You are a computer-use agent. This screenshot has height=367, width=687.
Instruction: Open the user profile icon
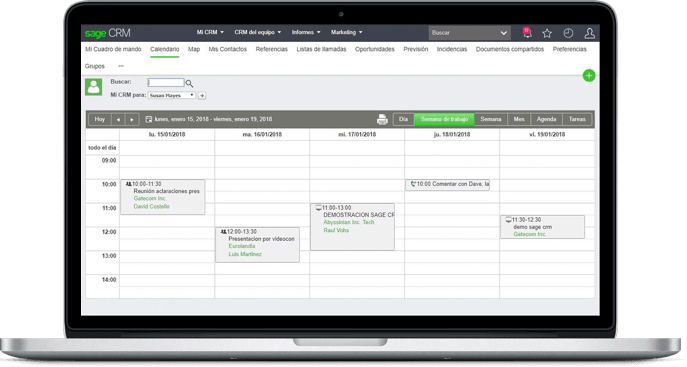click(x=589, y=33)
